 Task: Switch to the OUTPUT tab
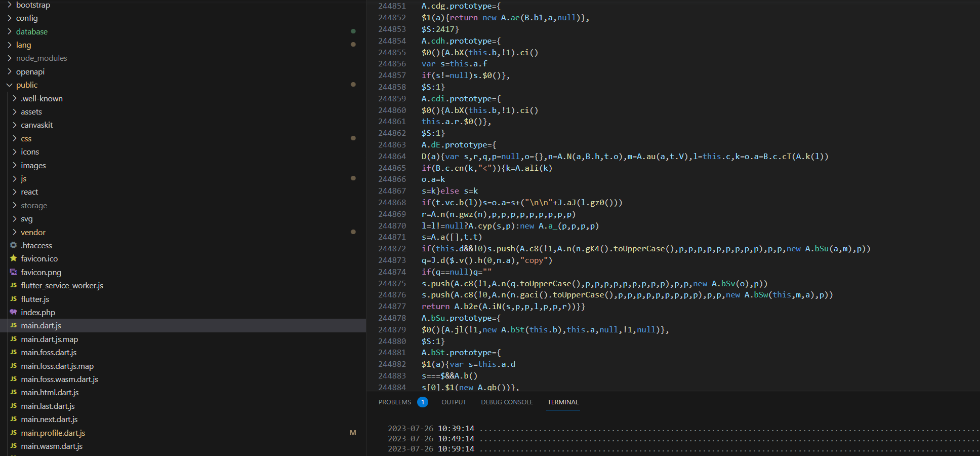click(454, 402)
